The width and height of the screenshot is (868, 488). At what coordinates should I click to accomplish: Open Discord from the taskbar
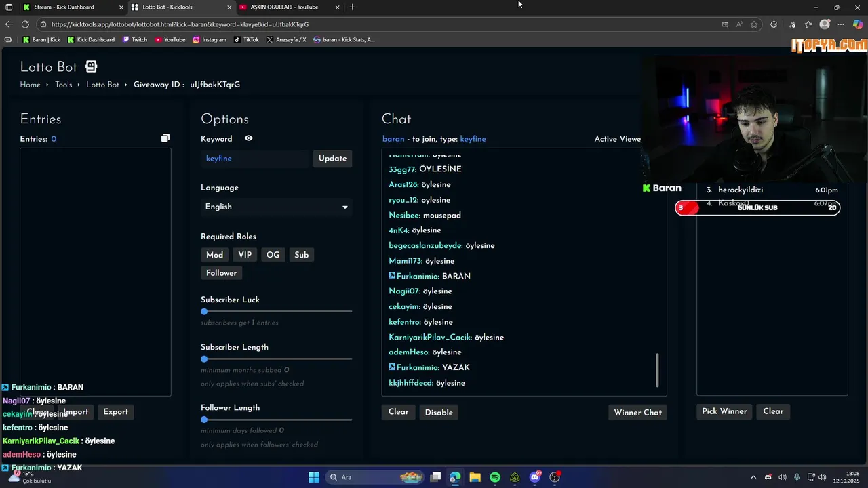point(535,477)
